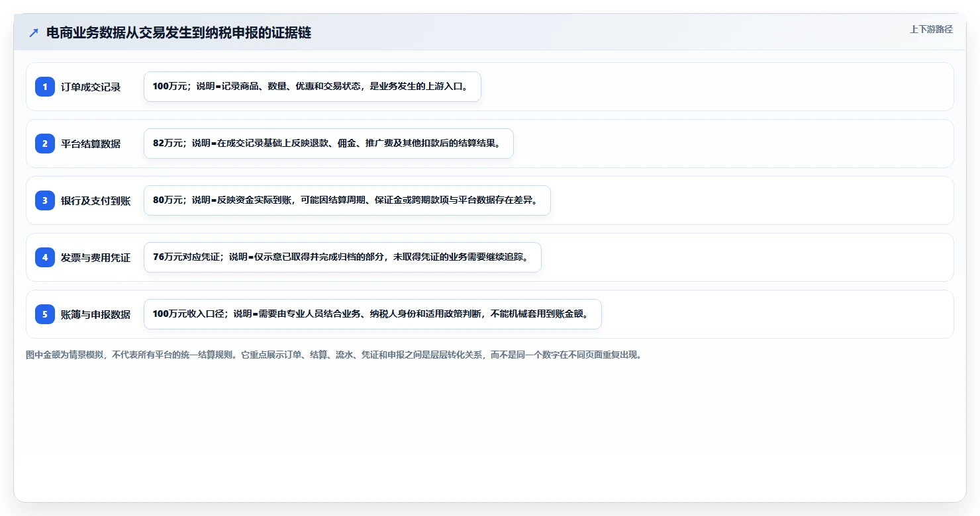Select the 账簿与申报数据 label
The width and height of the screenshot is (980, 516).
point(96,314)
